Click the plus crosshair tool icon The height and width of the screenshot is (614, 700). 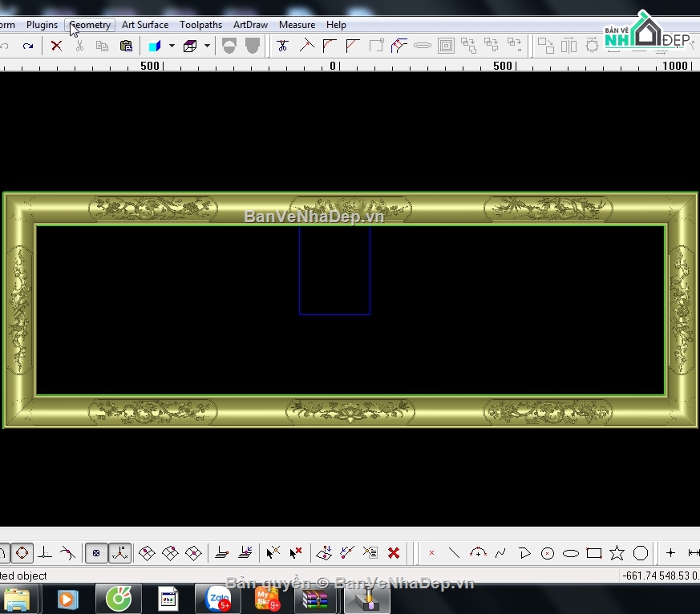(670, 553)
